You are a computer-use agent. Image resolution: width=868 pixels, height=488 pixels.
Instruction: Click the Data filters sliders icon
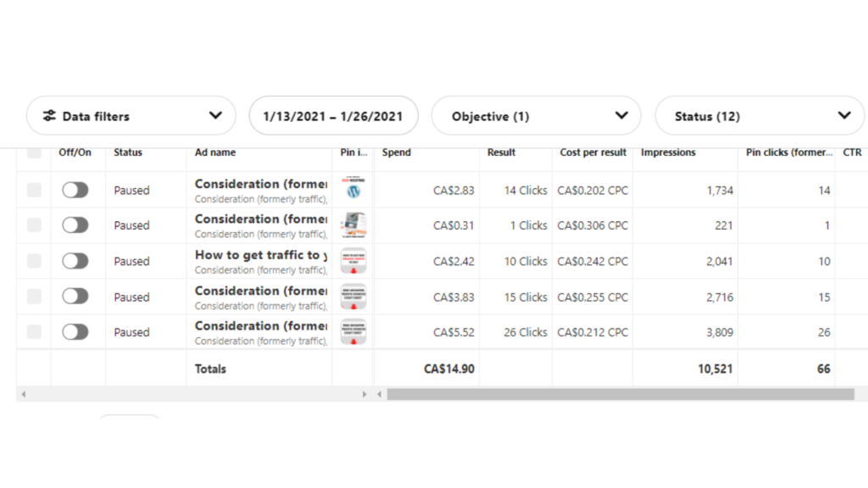[x=49, y=115]
